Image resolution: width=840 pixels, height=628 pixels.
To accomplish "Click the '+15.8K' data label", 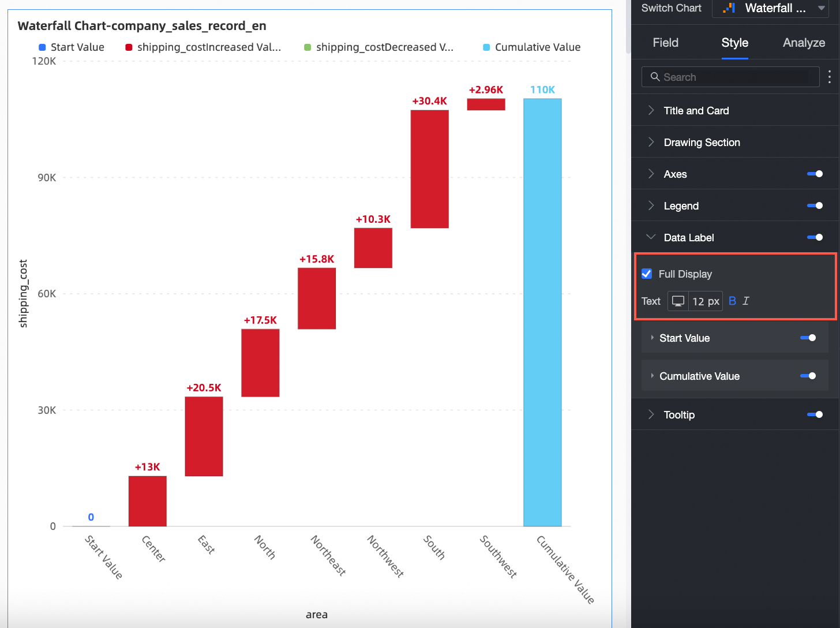I will [317, 259].
